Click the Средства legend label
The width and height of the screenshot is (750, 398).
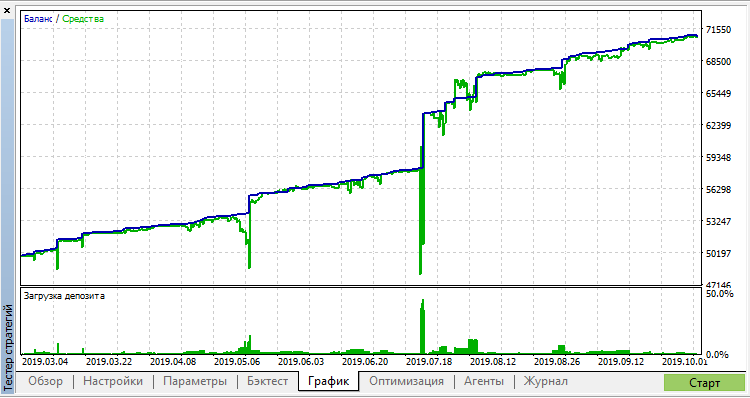(83, 19)
